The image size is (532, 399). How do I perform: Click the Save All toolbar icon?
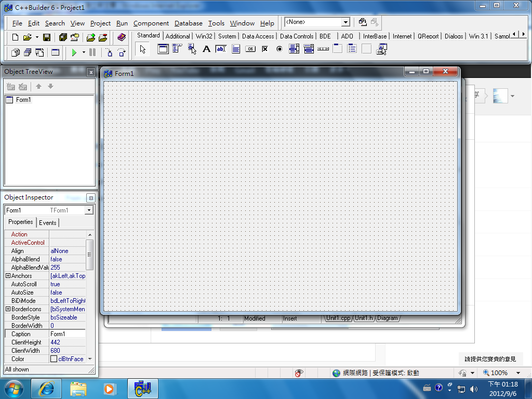63,37
